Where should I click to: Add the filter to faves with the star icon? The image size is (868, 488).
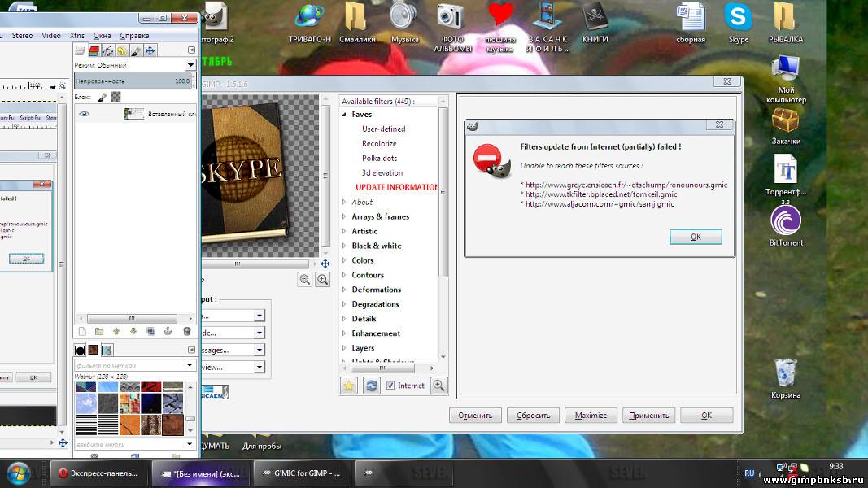pyautogui.click(x=349, y=386)
